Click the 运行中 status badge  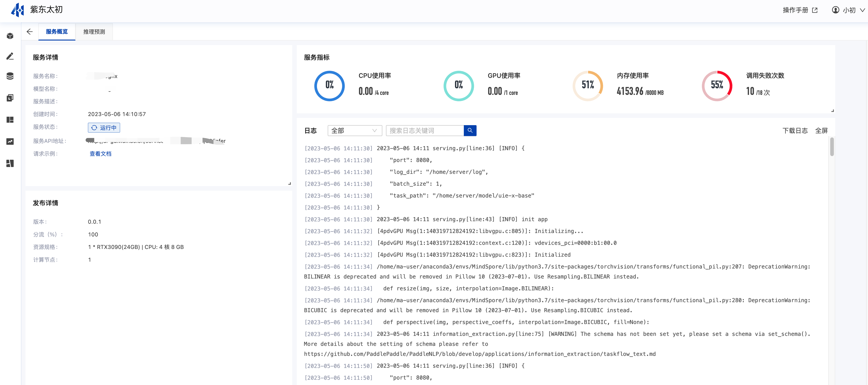click(104, 128)
